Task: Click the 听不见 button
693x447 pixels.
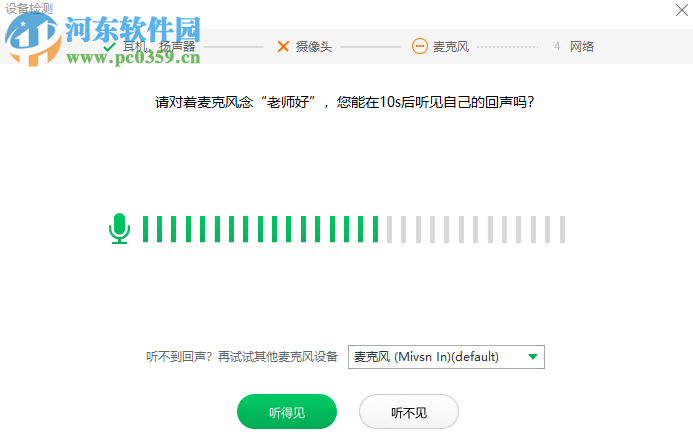Action: pos(409,412)
